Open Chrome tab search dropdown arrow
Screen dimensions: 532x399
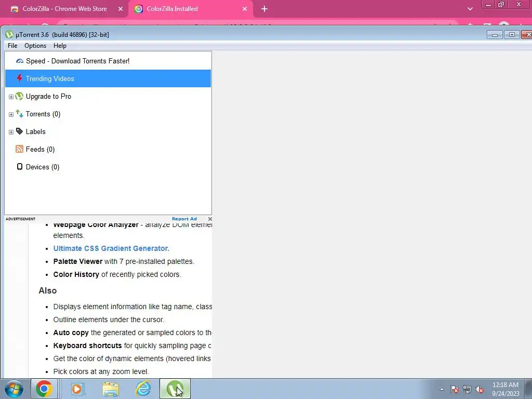(470, 9)
